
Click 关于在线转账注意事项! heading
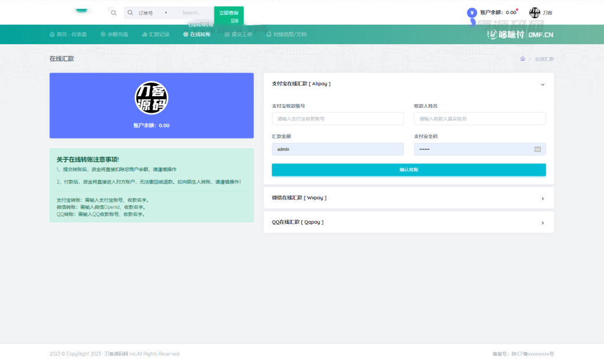(88, 159)
